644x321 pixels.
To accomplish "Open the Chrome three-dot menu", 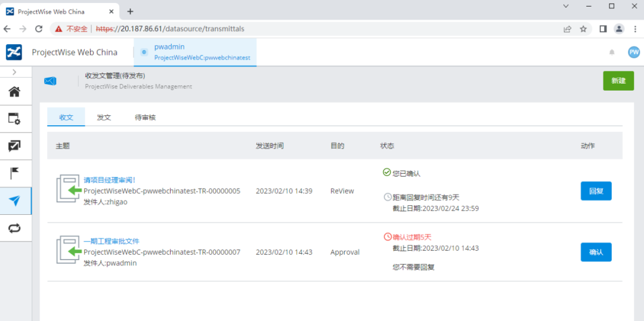I will (x=634, y=29).
